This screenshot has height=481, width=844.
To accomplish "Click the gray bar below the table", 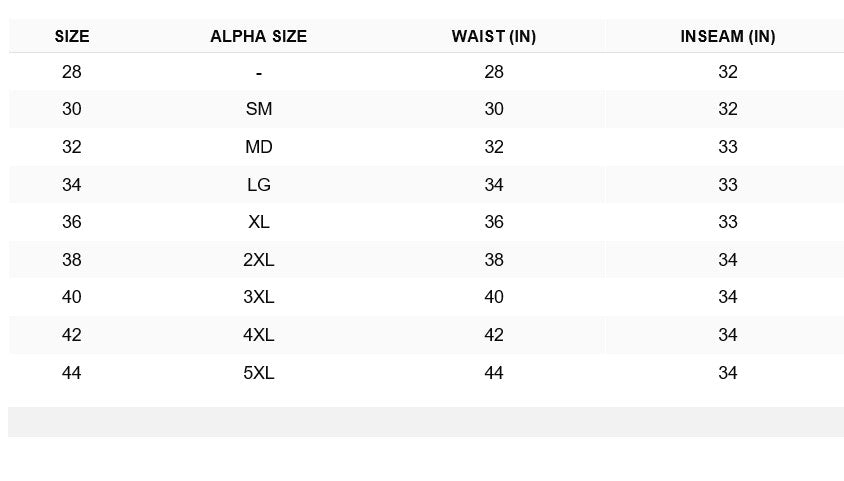I will coord(426,422).
